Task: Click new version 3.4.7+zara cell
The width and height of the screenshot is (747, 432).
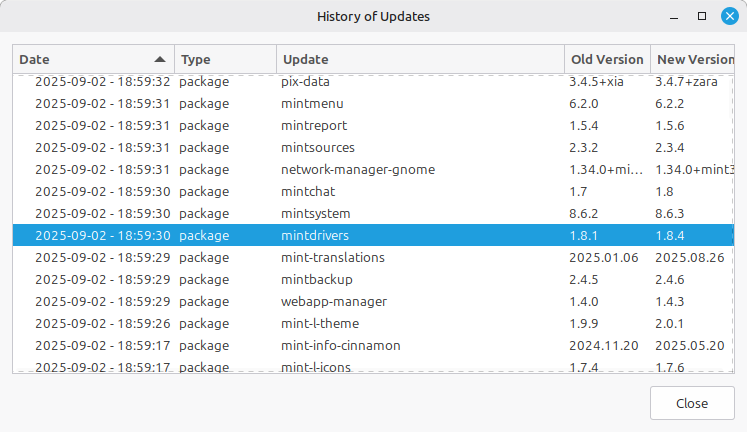Action: pos(686,81)
